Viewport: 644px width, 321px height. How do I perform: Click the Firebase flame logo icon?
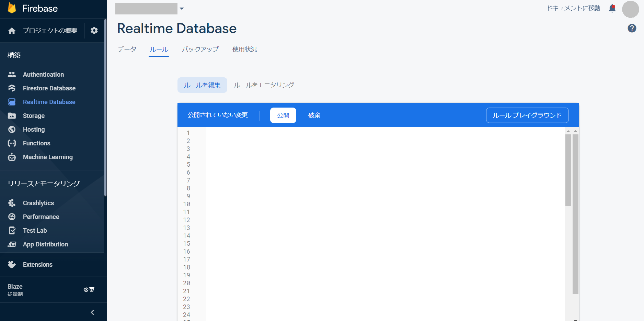point(12,8)
